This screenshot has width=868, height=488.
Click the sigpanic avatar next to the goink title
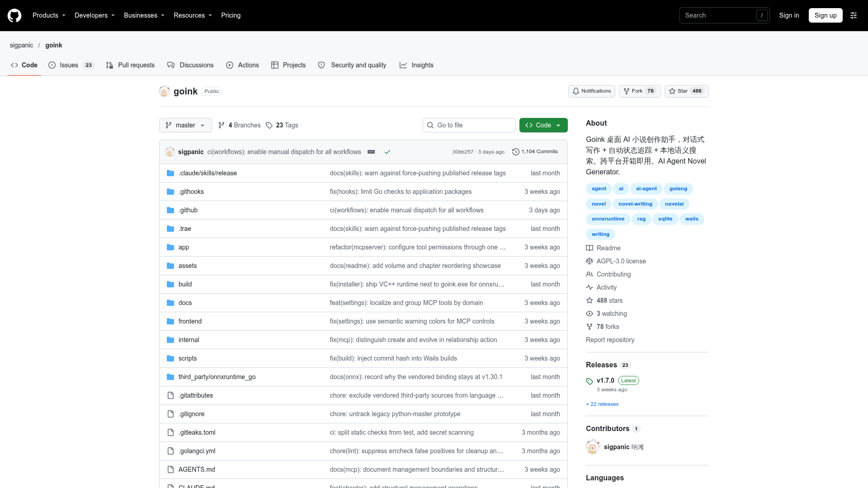click(x=165, y=91)
